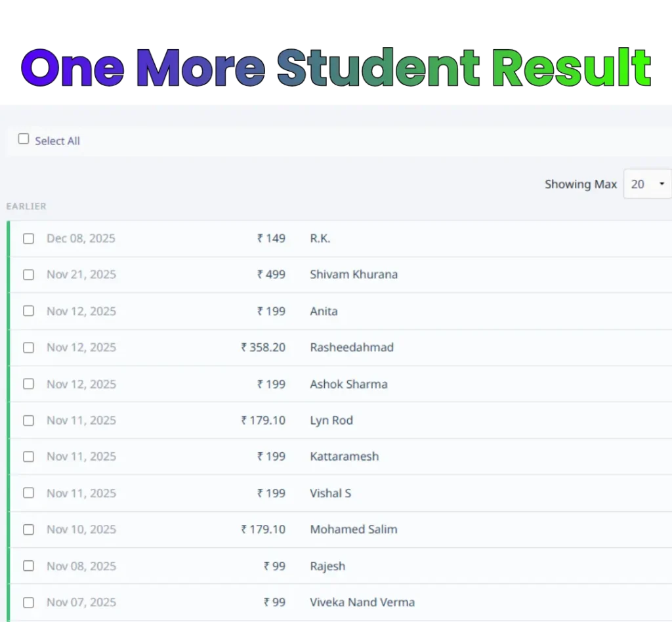Viewport: 672px width, 622px height.
Task: Check the box for Anita row
Action: pyautogui.click(x=28, y=311)
